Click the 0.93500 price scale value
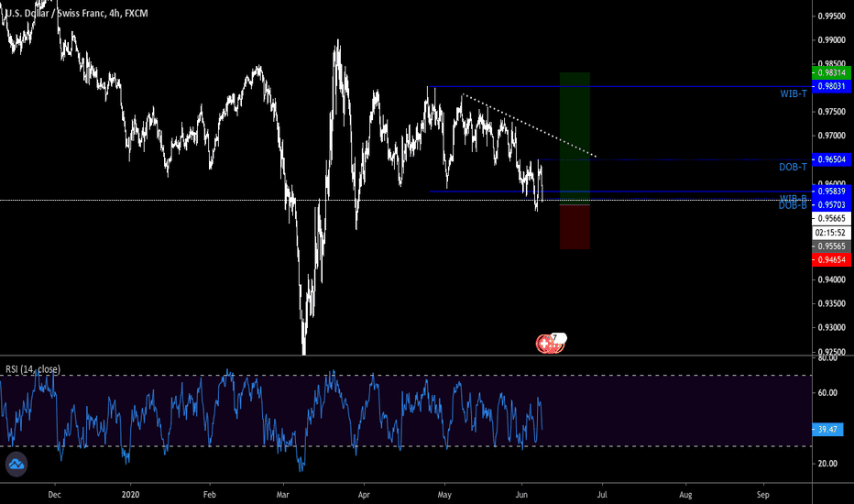This screenshot has width=854, height=504. [x=832, y=303]
